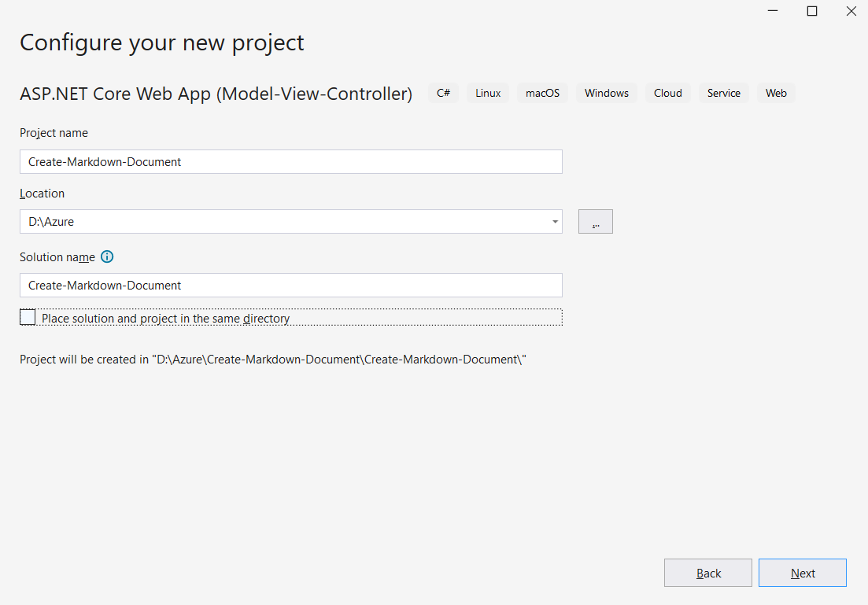
Task: Click the Solution name info icon
Action: (107, 256)
